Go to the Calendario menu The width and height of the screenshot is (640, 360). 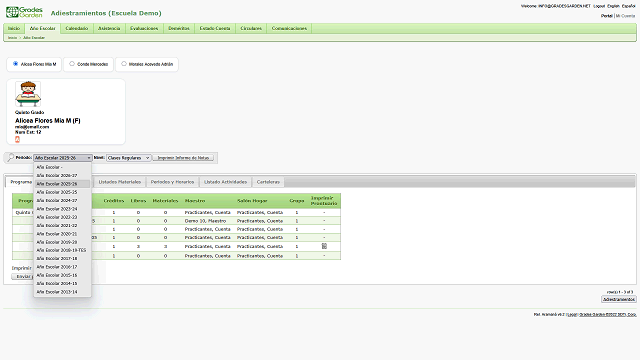[77, 28]
